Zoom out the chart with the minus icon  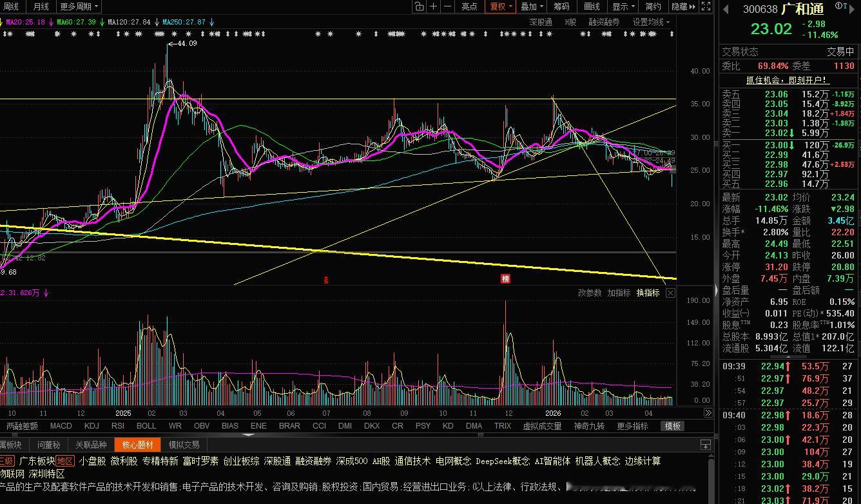click(448, 6)
